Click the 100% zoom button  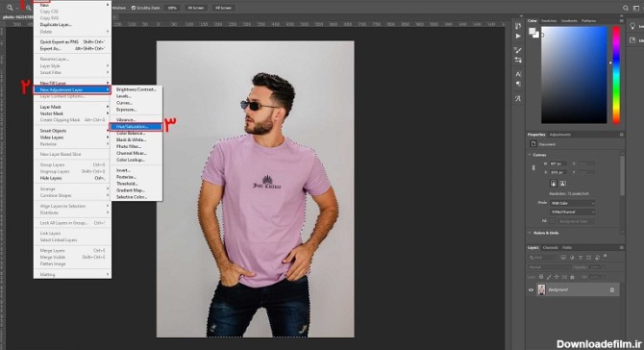pyautogui.click(x=172, y=8)
